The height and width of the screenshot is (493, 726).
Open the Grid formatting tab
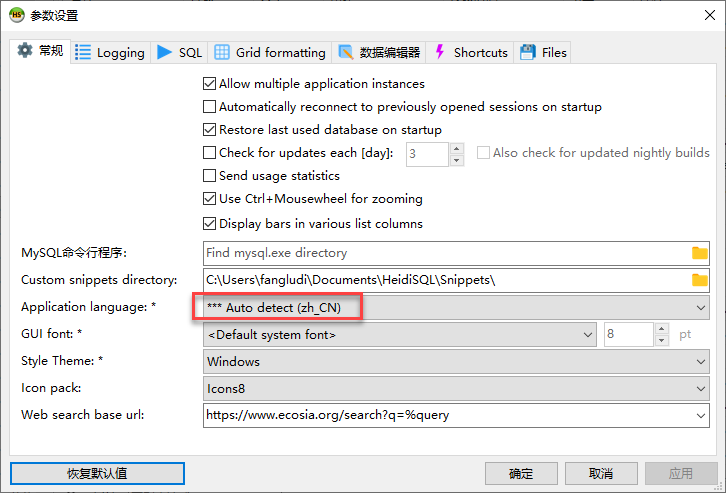(270, 52)
